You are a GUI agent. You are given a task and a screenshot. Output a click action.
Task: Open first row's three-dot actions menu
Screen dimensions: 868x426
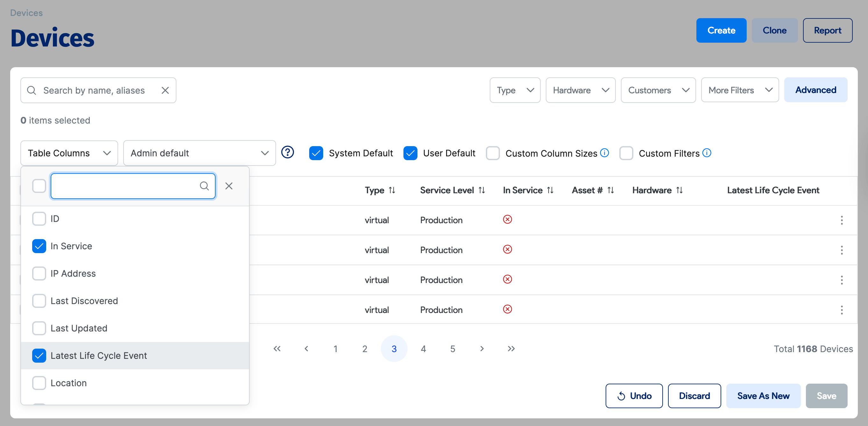tap(841, 220)
